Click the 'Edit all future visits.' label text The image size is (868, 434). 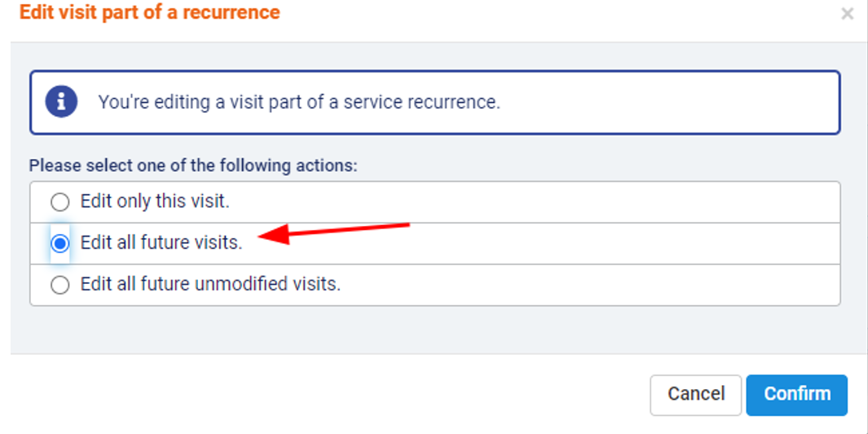[161, 243]
